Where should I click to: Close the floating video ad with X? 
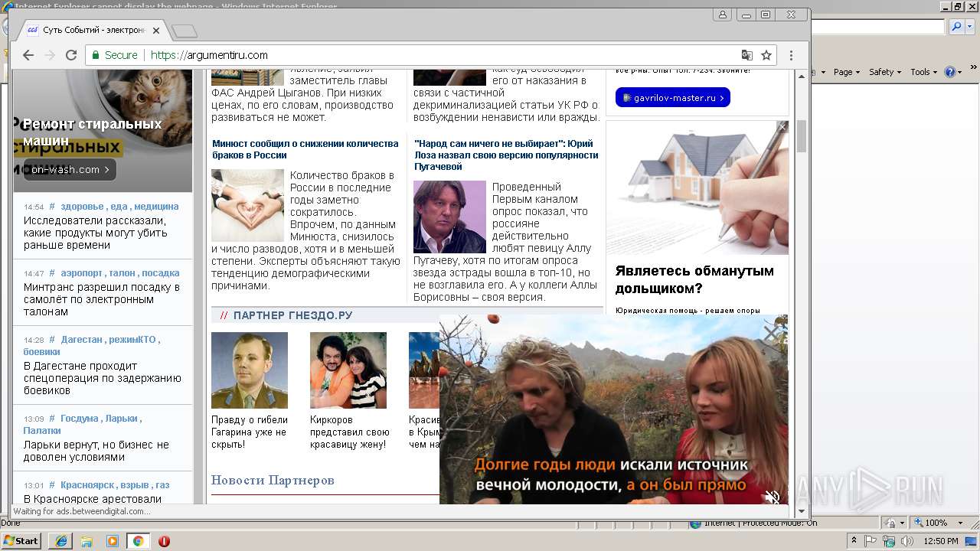pos(771,333)
